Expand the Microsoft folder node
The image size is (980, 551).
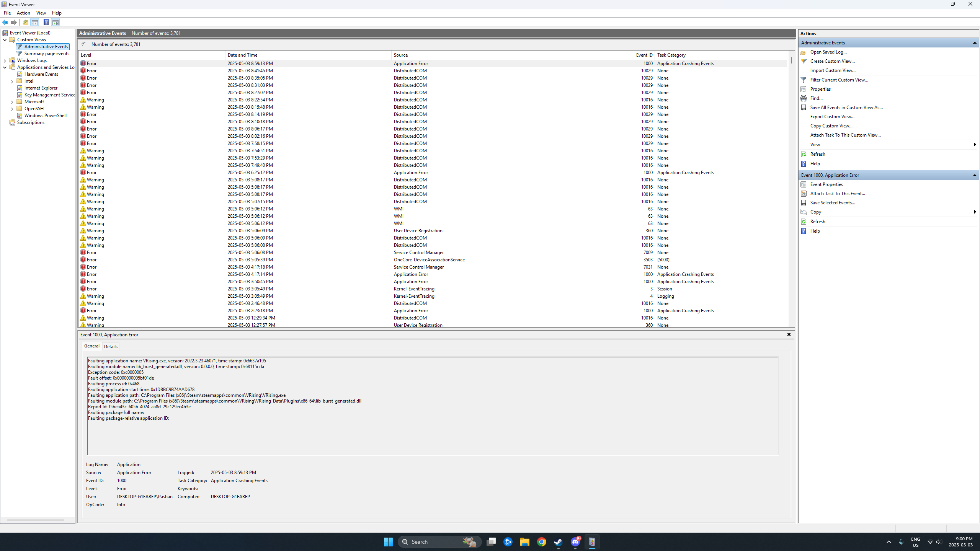pyautogui.click(x=12, y=102)
